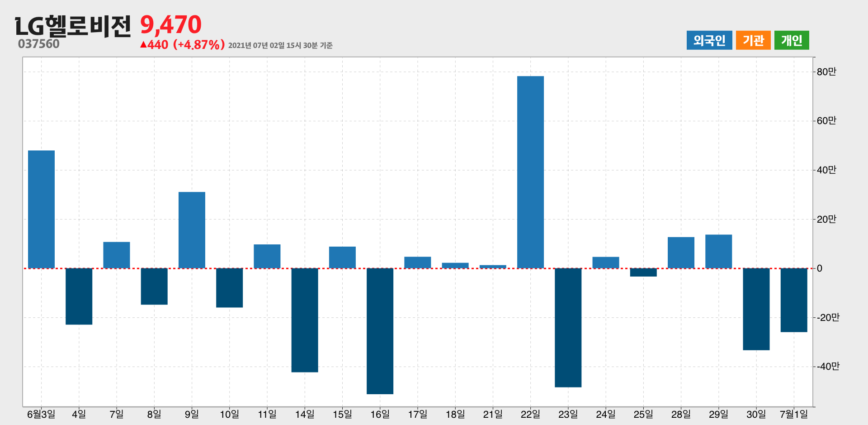This screenshot has width=868, height=425.
Task: Click the negative bar for 7월1일
Action: tap(794, 300)
